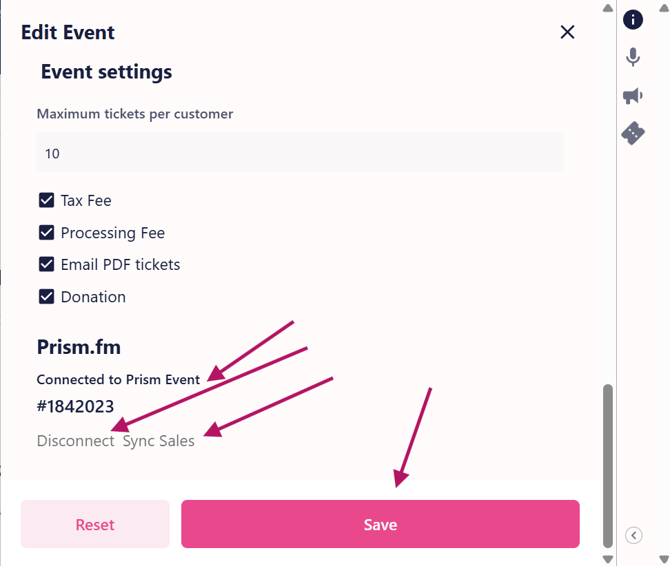
Task: Uncheck the Tax Fee checkbox
Action: coord(46,200)
